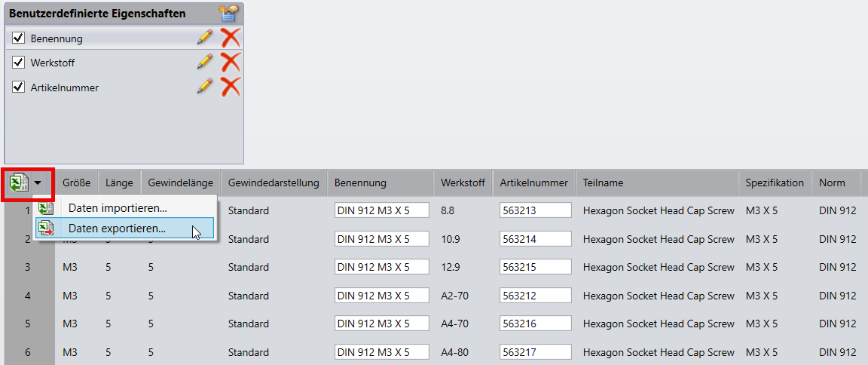Click the Gewindedarstellung column header
Viewport: 868px width, 365px height.
[274, 182]
